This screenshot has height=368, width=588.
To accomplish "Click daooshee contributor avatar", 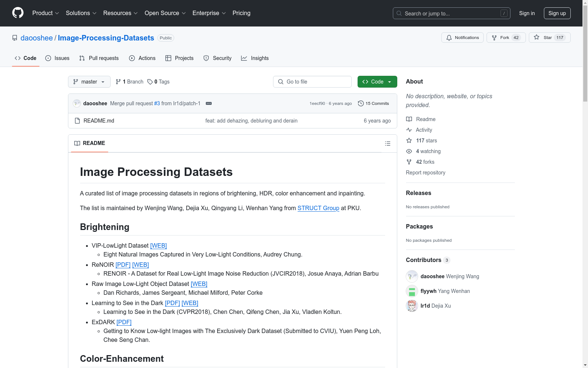I will tap(412, 276).
